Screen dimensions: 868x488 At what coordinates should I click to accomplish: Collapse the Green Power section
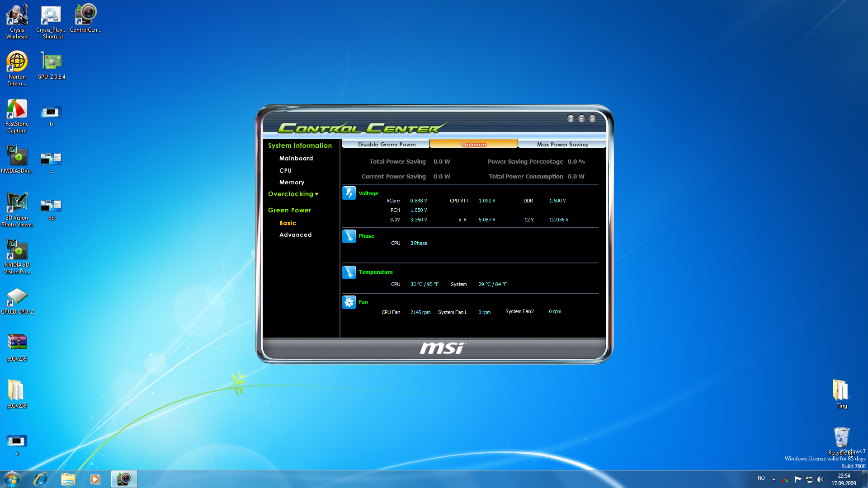289,210
